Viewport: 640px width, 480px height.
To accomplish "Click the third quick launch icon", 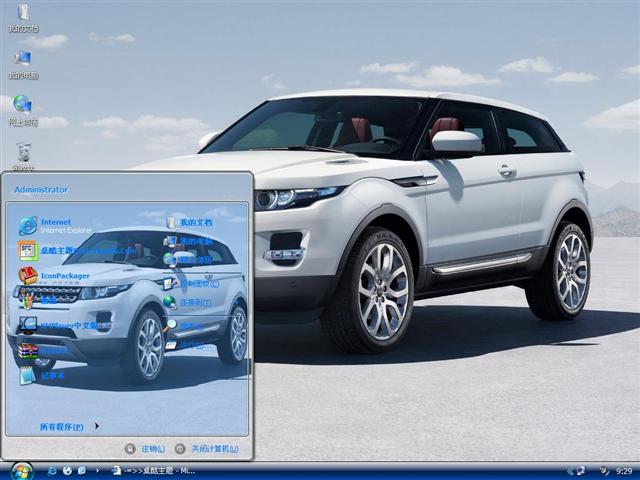I will coord(82,471).
